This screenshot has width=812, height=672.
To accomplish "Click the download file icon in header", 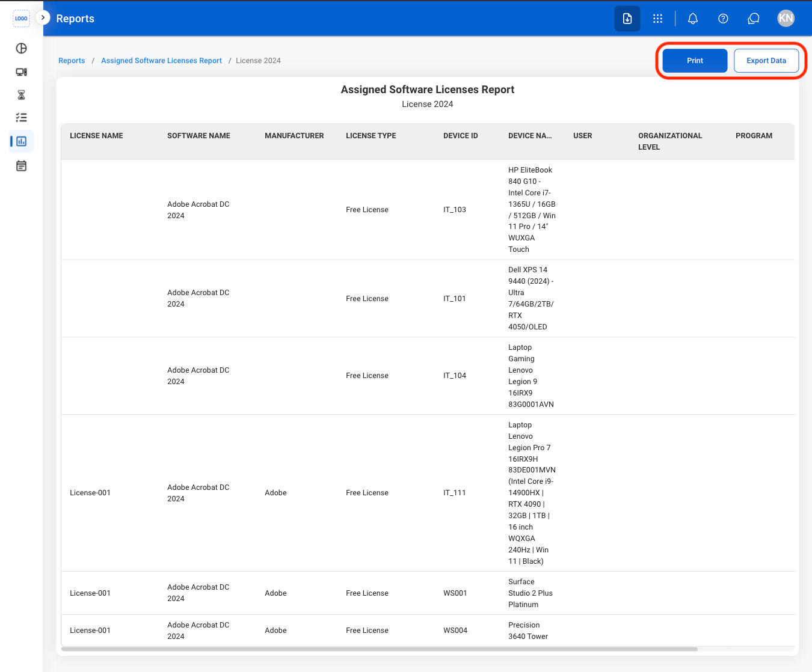I will coord(627,19).
